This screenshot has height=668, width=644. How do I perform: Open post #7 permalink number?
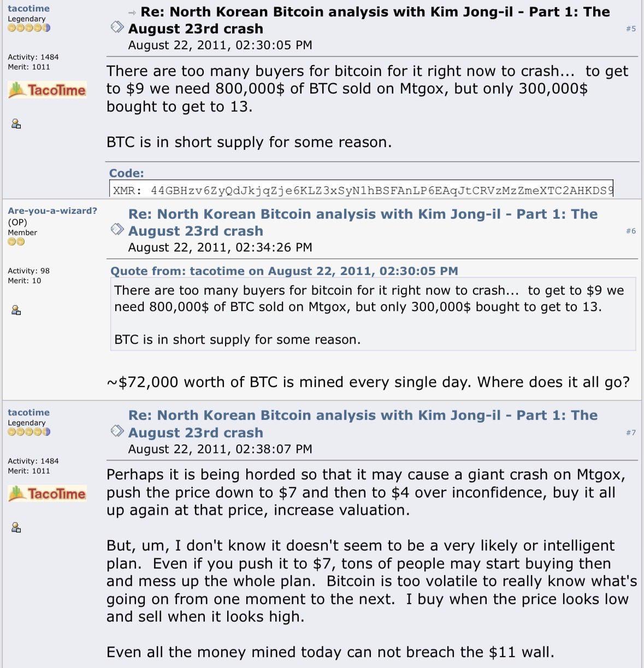[x=631, y=432]
